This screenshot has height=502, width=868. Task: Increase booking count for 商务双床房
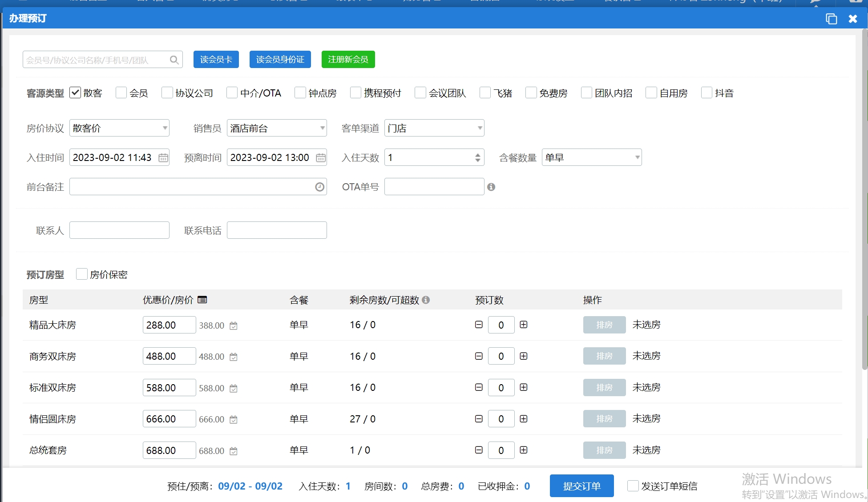coord(524,356)
